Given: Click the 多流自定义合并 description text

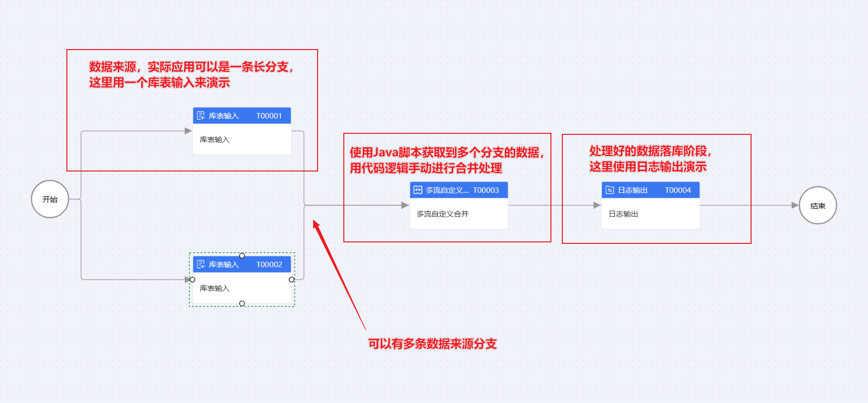Looking at the screenshot, I should [x=442, y=214].
